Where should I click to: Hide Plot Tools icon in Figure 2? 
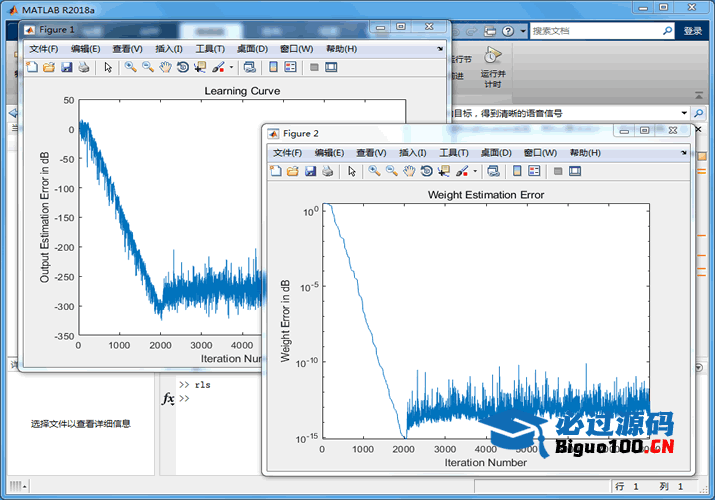click(x=558, y=171)
